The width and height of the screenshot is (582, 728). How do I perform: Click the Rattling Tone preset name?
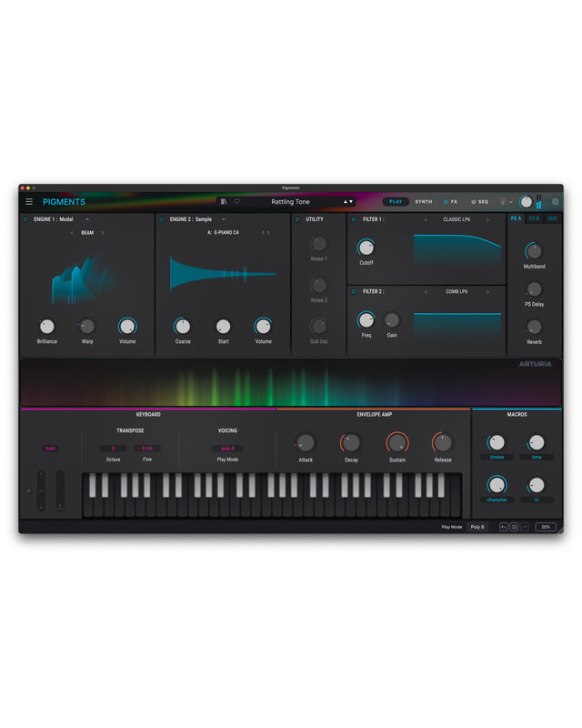point(290,201)
